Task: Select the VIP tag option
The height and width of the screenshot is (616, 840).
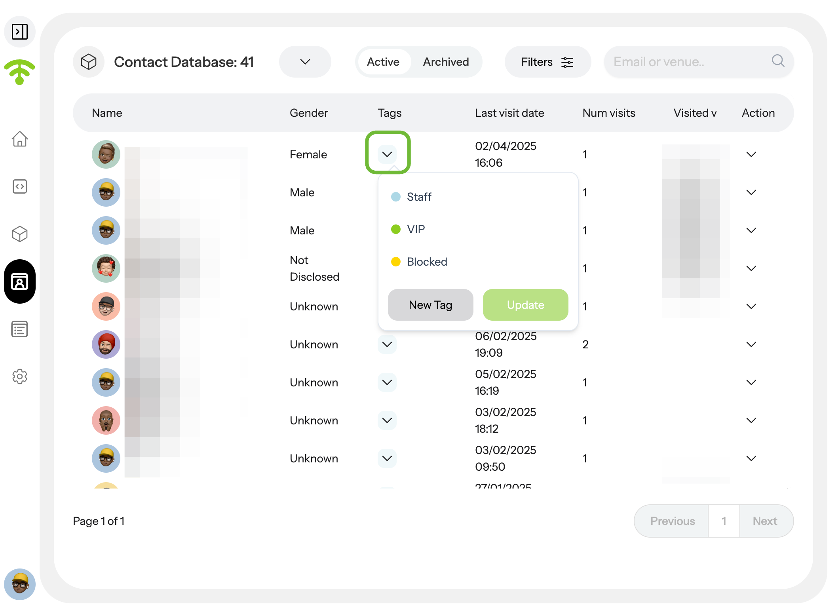Action: [478, 229]
